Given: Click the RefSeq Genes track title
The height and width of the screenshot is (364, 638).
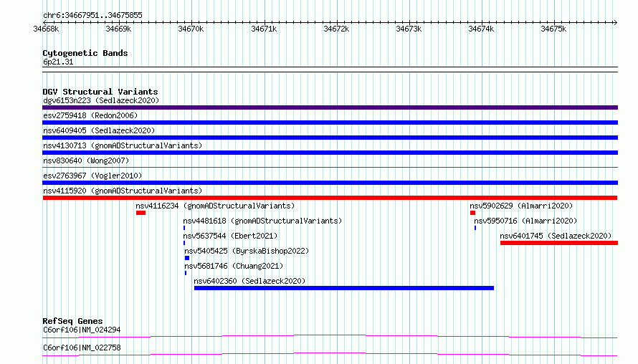Looking at the screenshot, I should [x=72, y=321].
